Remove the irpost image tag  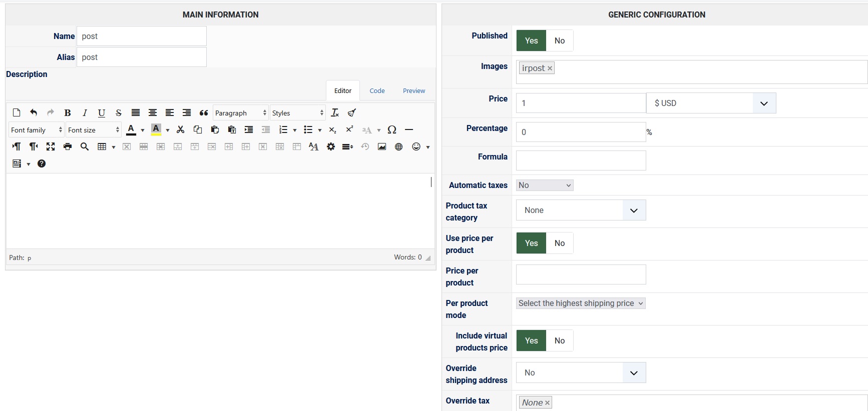click(x=550, y=68)
